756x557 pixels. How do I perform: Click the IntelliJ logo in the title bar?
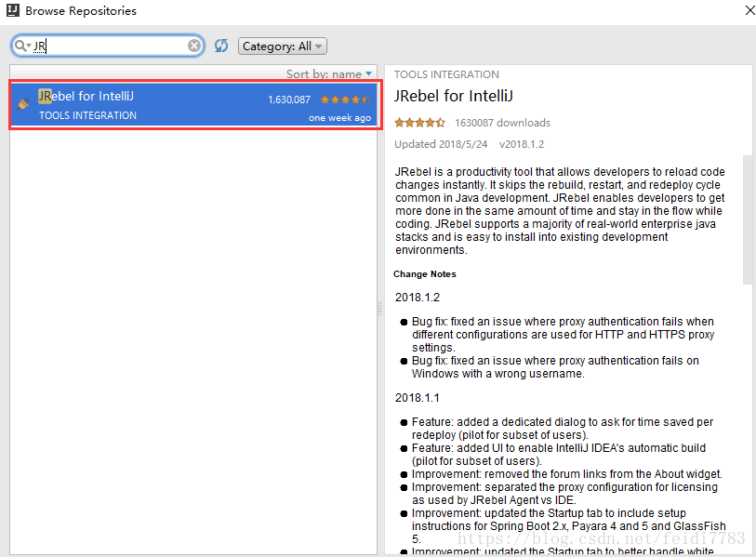13,10
